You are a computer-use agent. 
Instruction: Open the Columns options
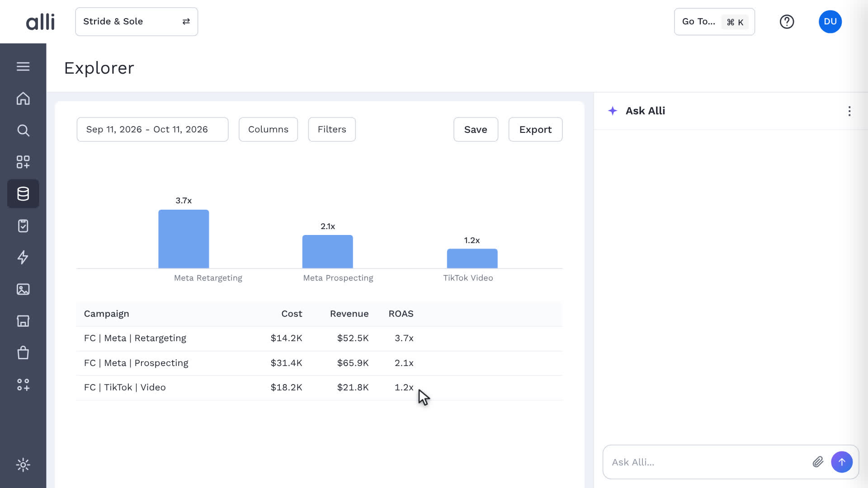tap(268, 130)
